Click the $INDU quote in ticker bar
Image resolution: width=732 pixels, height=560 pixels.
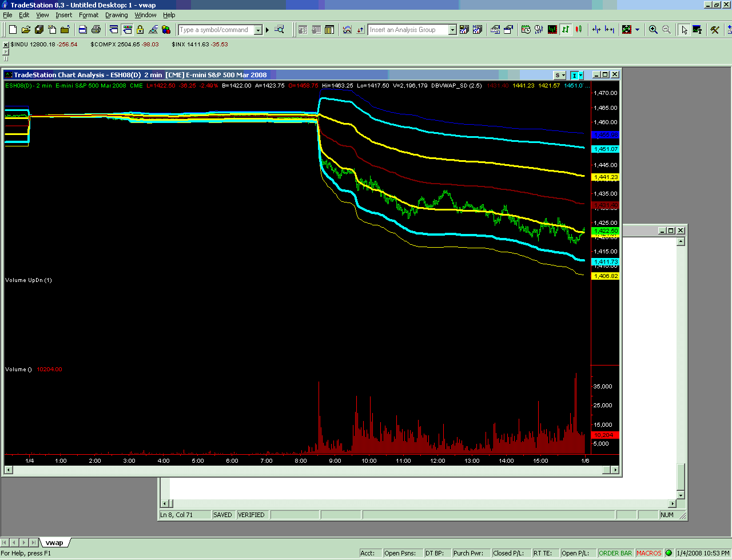[x=44, y=44]
